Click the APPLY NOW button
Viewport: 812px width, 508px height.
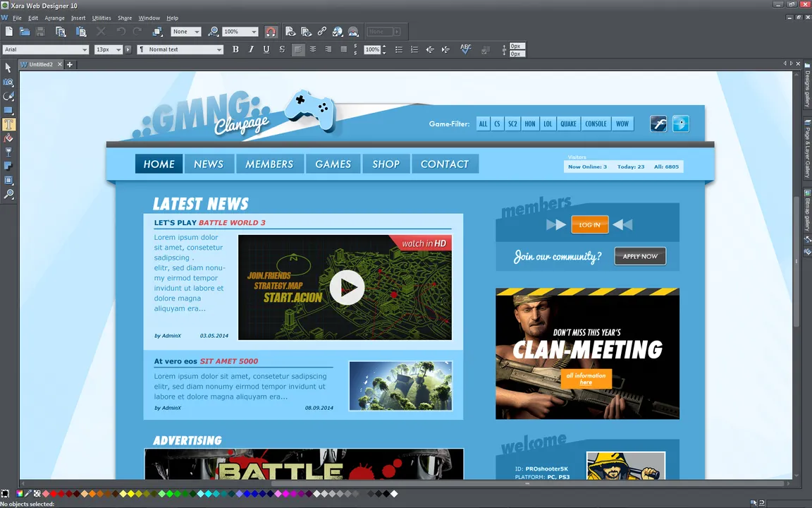640,256
